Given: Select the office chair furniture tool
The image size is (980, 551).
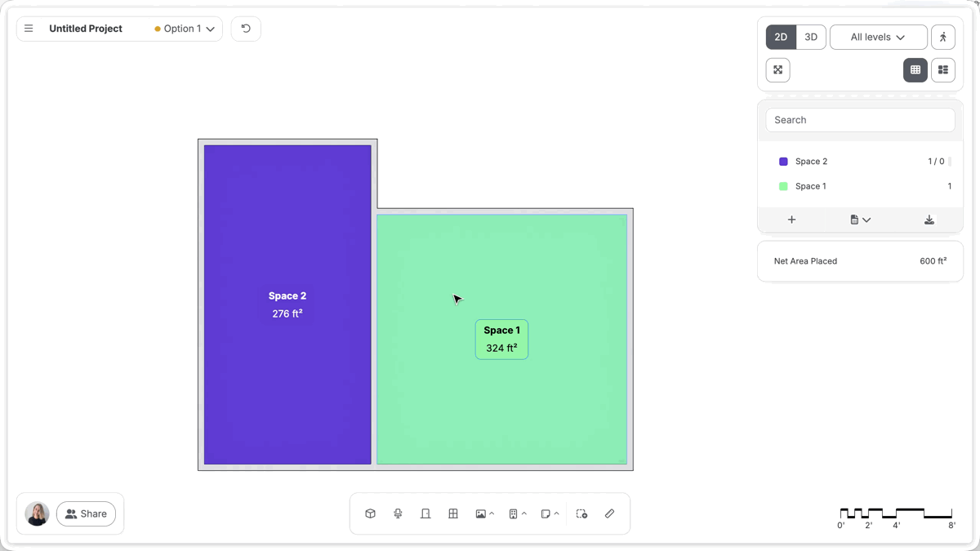Looking at the screenshot, I should click(398, 513).
